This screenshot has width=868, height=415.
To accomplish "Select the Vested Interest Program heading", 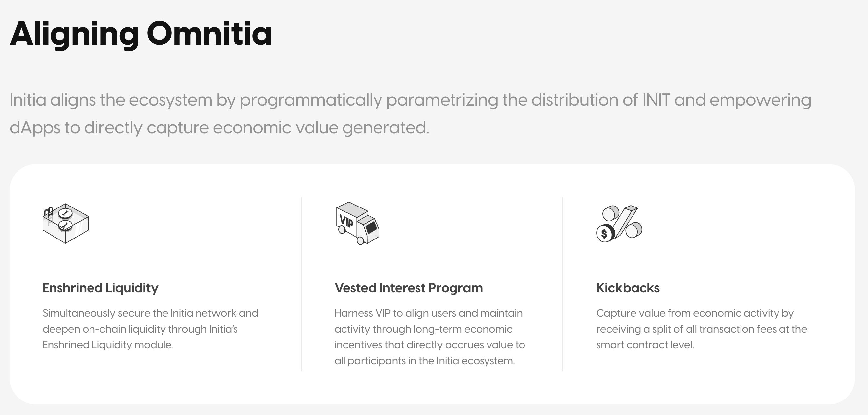I will pyautogui.click(x=408, y=288).
